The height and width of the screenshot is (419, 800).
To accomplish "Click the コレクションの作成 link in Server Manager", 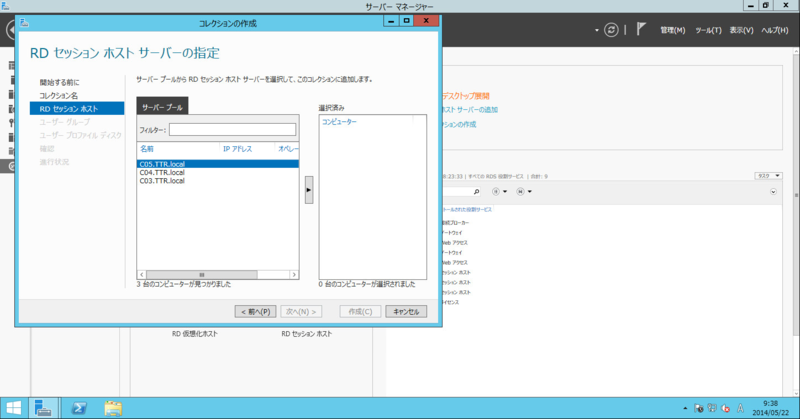I will click(x=459, y=125).
